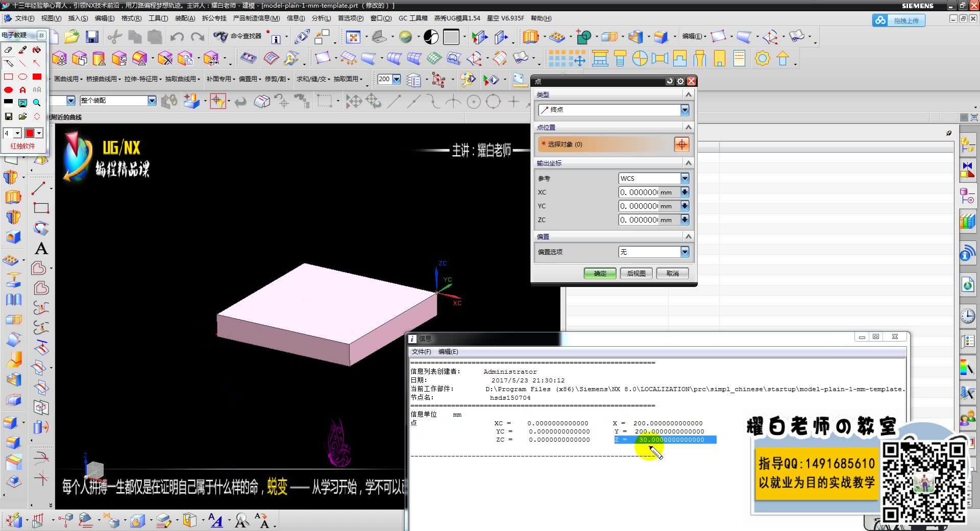Click the bookshelf icon in right sidebar
This screenshot has height=531, width=980.
[967, 222]
